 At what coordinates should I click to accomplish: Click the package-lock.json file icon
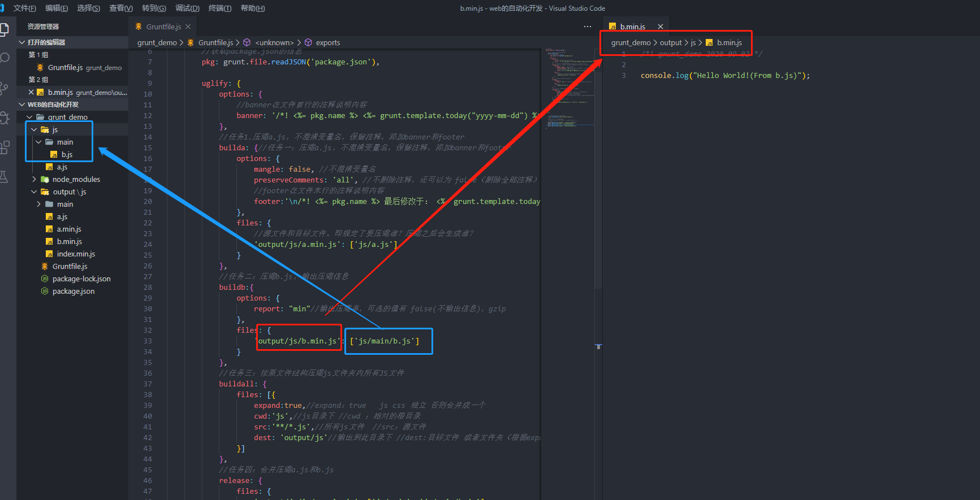45,279
